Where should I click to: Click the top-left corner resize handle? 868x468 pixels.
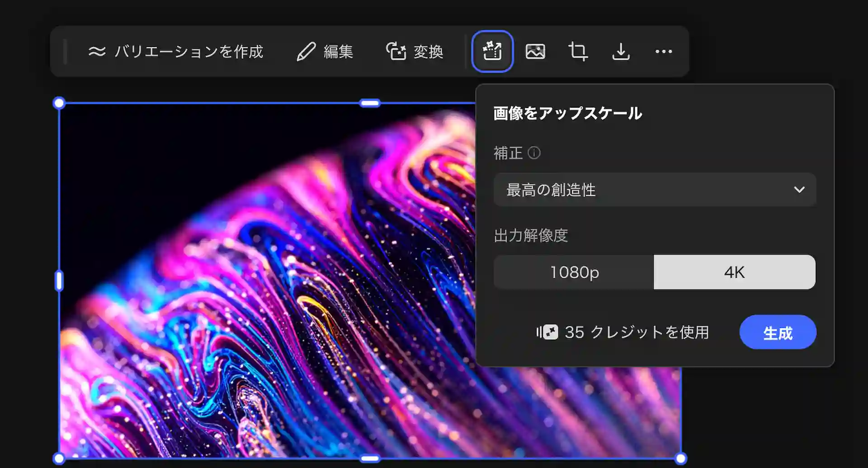click(x=59, y=103)
